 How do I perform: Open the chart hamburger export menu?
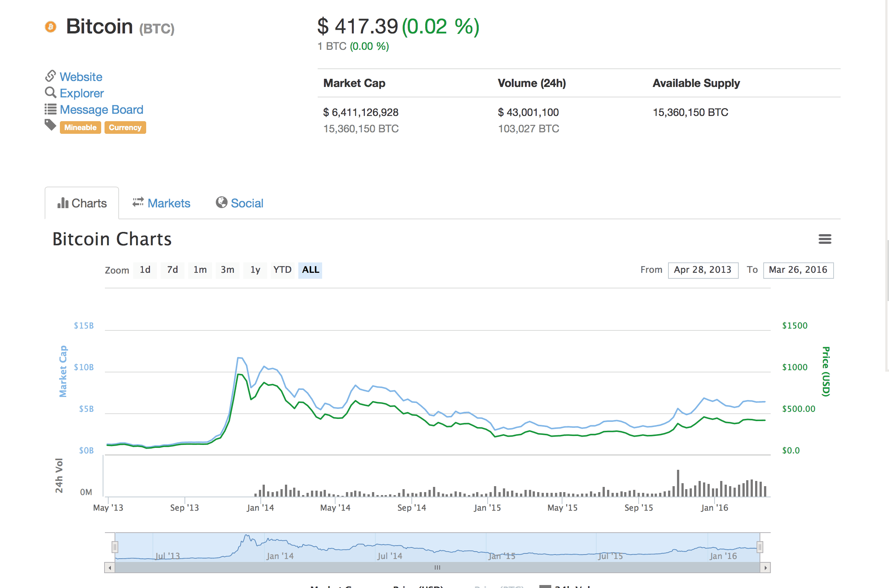click(x=825, y=239)
